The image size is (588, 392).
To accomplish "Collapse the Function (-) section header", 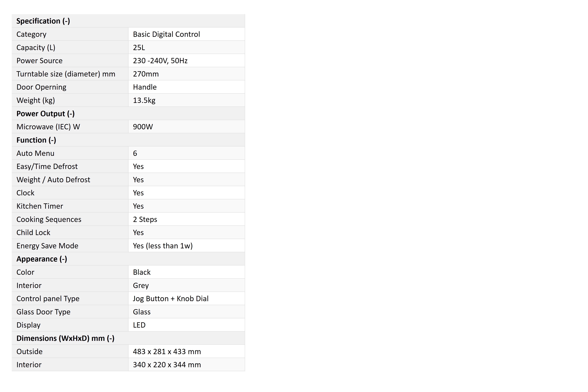I will pyautogui.click(x=128, y=140).
